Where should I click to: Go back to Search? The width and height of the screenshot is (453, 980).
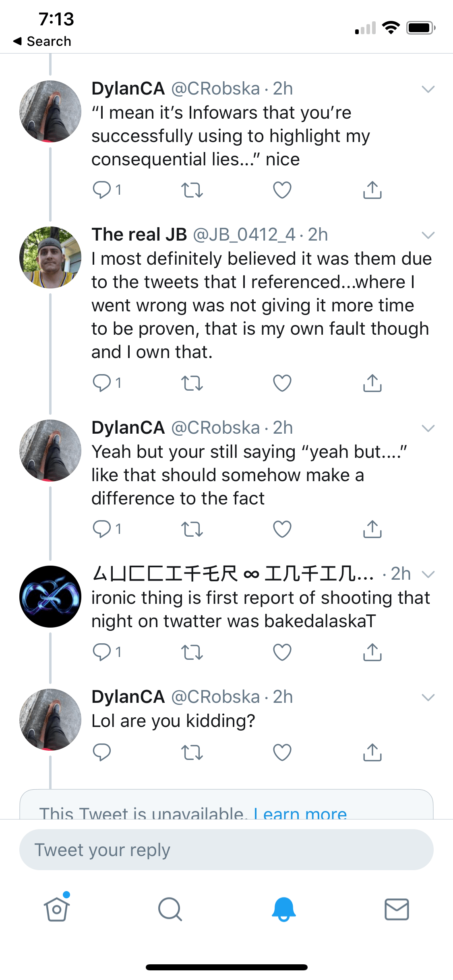(42, 41)
